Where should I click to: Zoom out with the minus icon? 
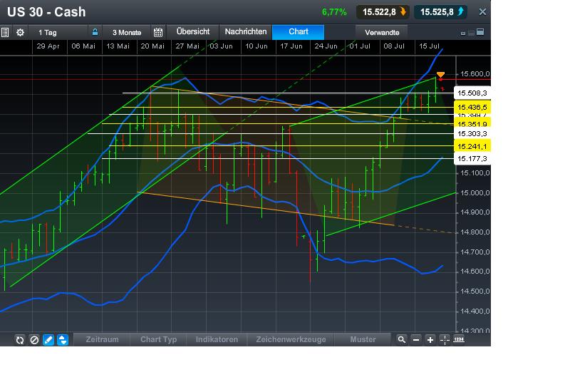416,340
